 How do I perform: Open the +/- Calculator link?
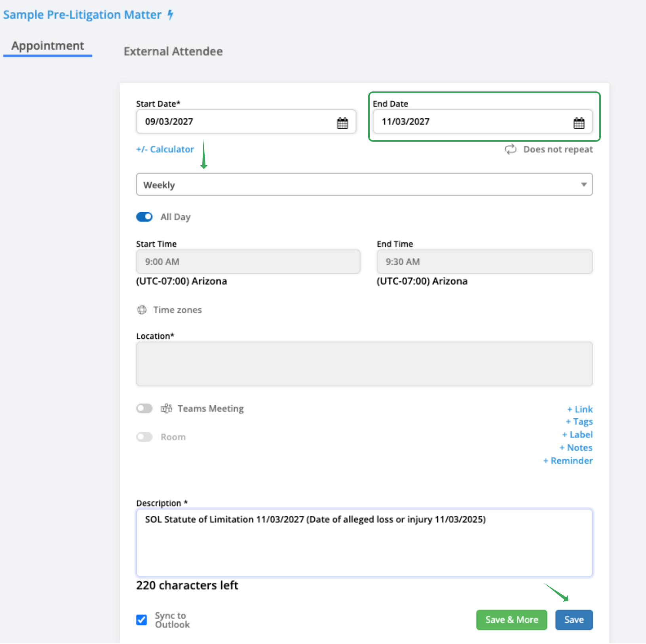point(165,149)
